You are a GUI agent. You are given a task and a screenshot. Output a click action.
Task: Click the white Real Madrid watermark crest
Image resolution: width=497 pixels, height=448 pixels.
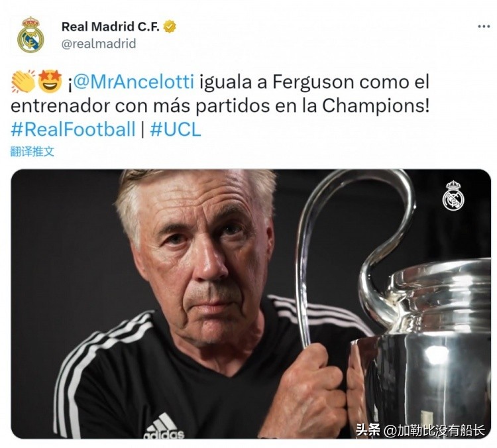453,196
